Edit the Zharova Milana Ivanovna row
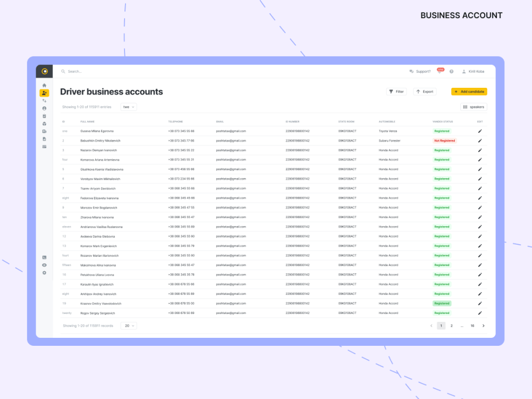 pyautogui.click(x=480, y=217)
